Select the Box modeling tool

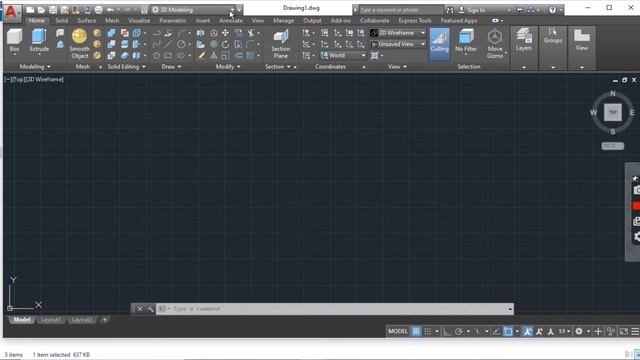(14, 40)
